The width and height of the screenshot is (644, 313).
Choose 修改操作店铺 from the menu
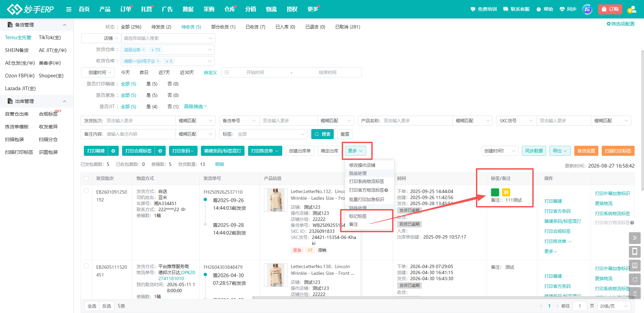pos(362,165)
